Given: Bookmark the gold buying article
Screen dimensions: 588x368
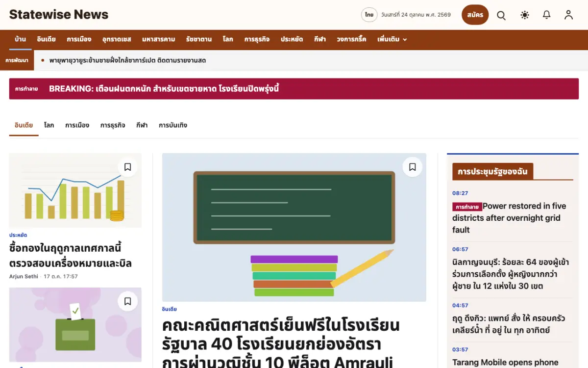Looking at the screenshot, I should point(127,167).
